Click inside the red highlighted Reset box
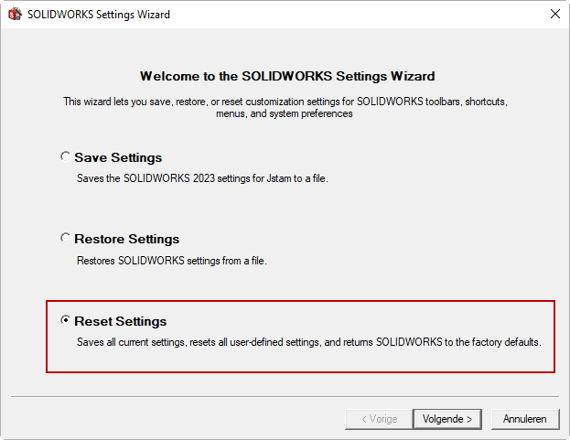The image size is (570, 440). [x=300, y=336]
